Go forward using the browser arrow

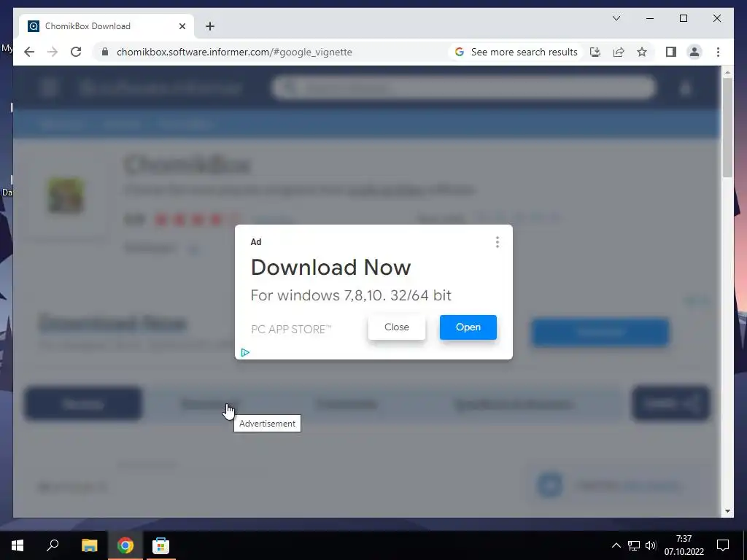[53, 52]
